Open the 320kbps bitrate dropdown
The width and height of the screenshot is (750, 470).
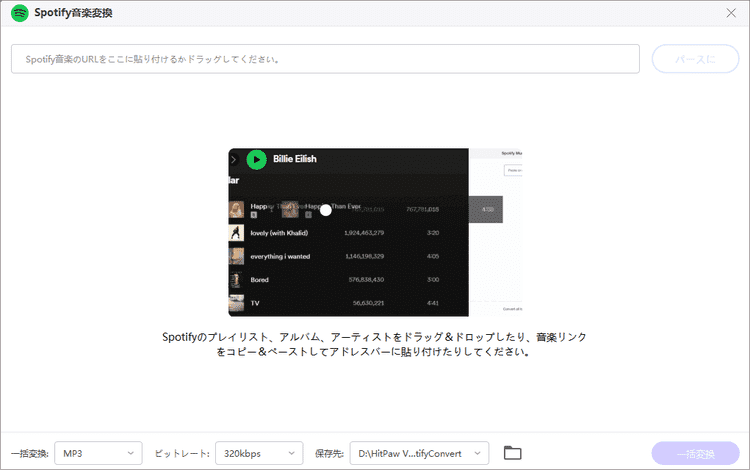259,453
